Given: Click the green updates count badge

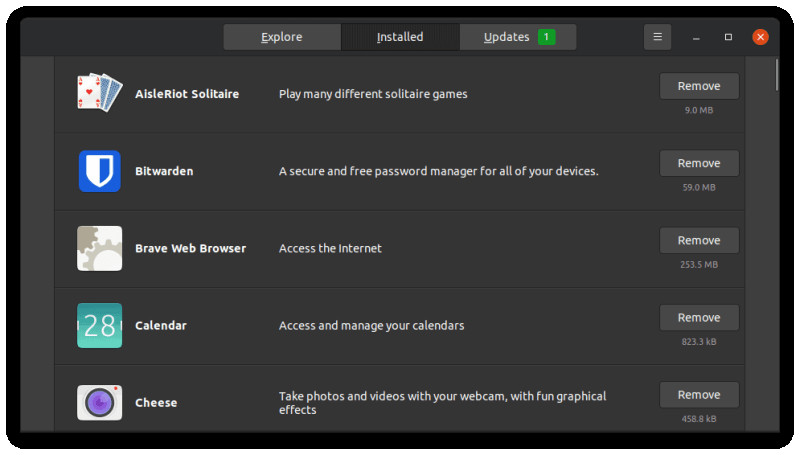Looking at the screenshot, I should [x=546, y=37].
